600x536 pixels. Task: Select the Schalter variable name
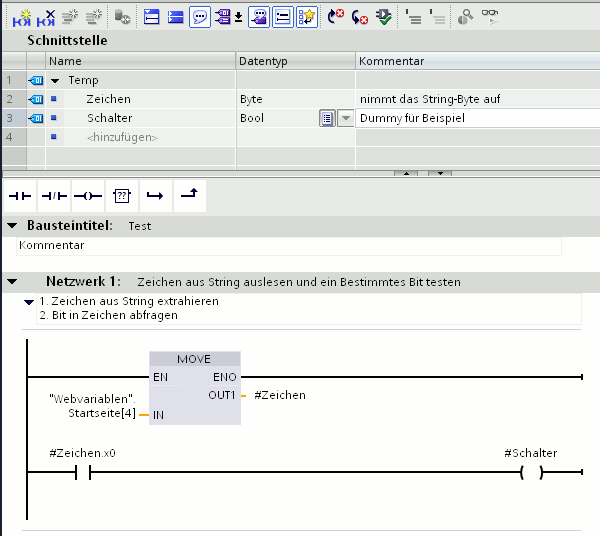pyautogui.click(x=109, y=118)
